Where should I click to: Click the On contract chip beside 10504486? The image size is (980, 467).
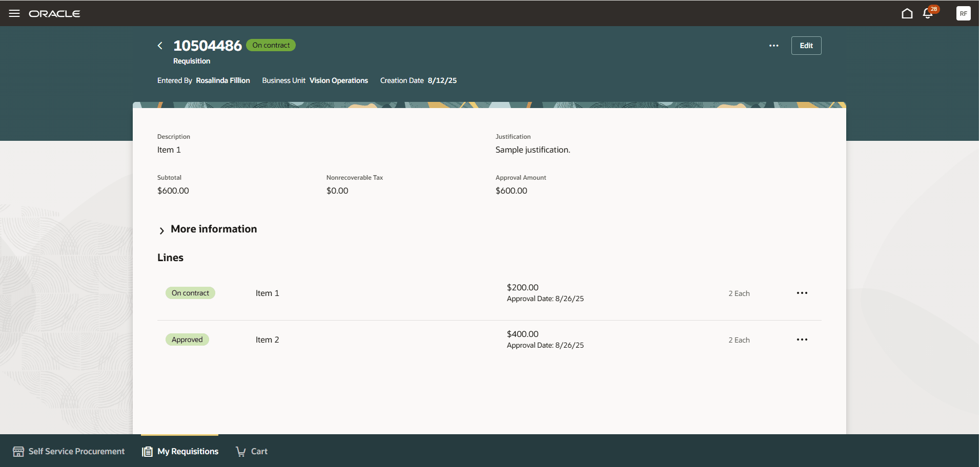(x=270, y=45)
